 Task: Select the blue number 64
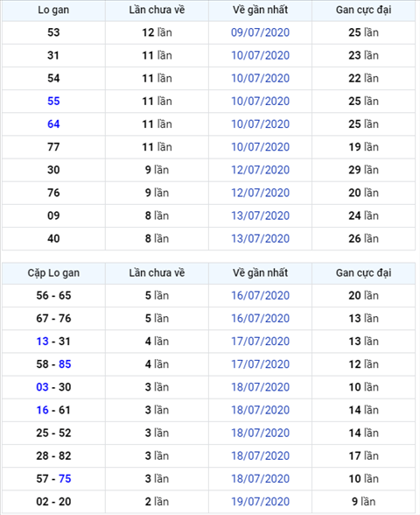(53, 124)
